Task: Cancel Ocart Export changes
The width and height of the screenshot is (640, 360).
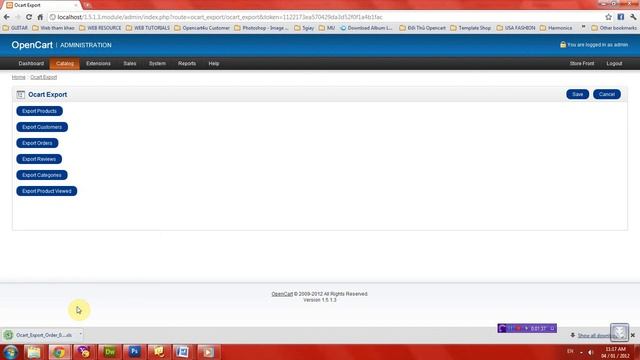Action: (607, 94)
